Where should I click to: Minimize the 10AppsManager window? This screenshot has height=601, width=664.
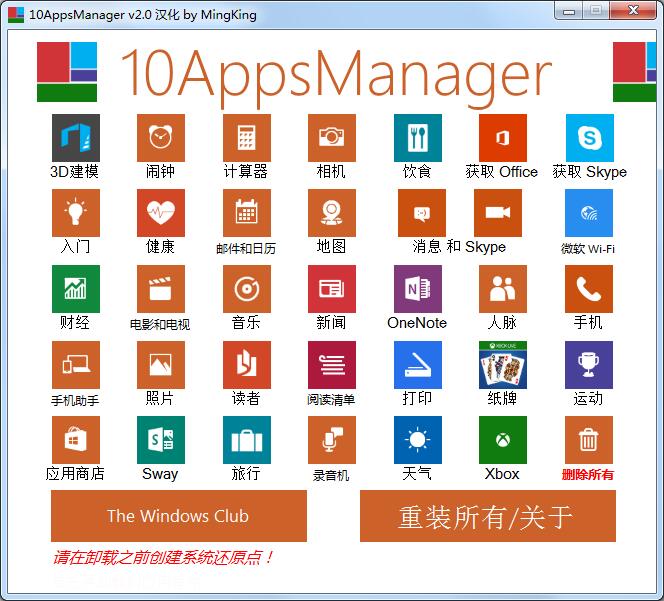point(569,11)
